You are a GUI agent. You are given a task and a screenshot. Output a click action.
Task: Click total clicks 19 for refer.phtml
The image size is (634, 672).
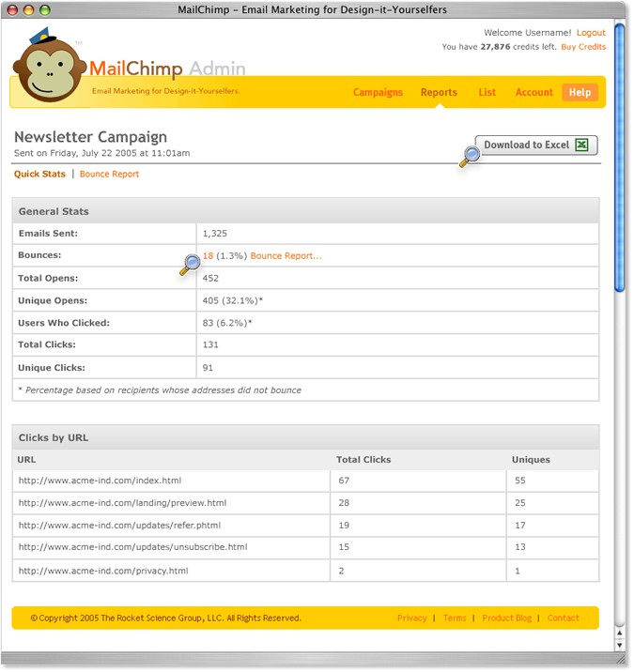point(344,526)
